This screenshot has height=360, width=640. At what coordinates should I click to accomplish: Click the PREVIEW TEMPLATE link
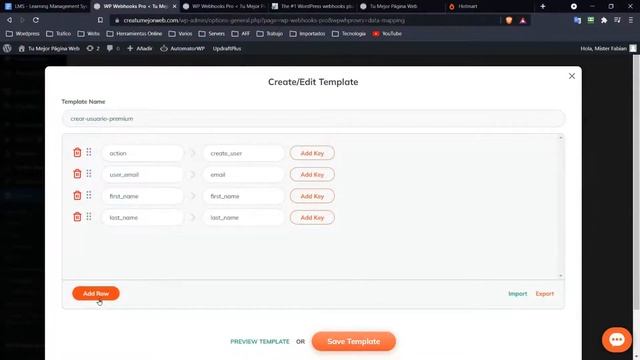pos(260,341)
